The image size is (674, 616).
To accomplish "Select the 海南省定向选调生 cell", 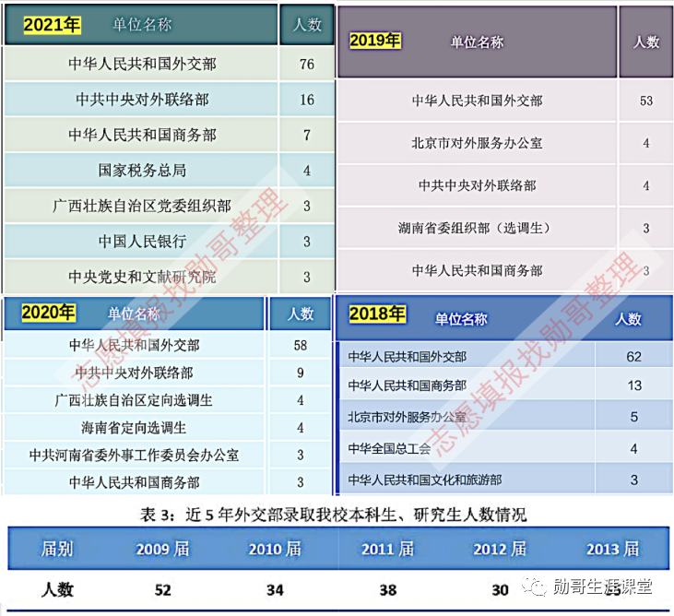I will pos(134,428).
